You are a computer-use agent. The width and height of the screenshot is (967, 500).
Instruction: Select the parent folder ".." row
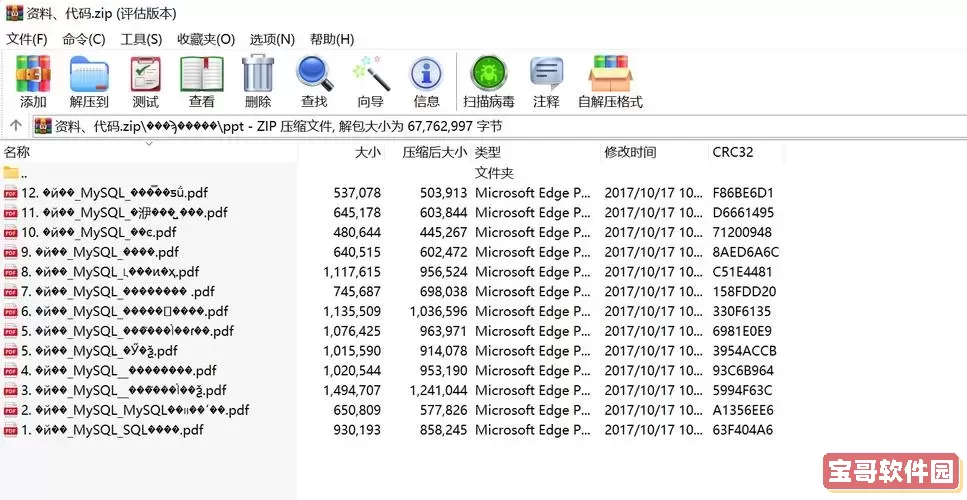392,173
